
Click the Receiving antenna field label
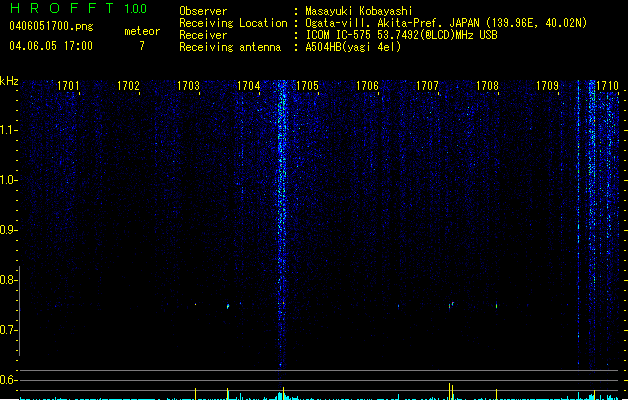pos(230,47)
